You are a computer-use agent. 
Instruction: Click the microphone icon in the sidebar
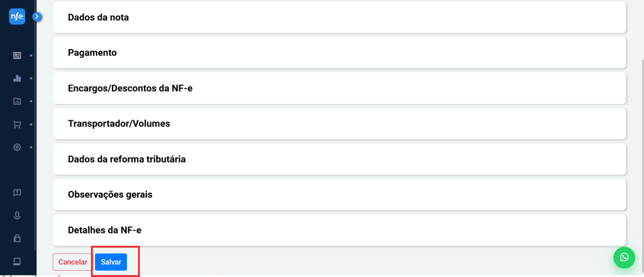(17, 215)
